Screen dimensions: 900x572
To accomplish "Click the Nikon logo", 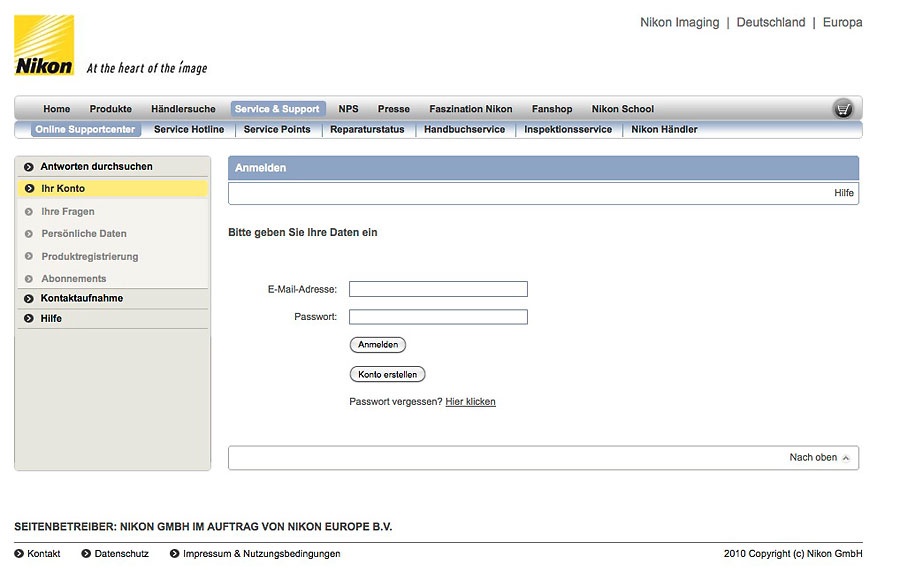I will 44,46.
